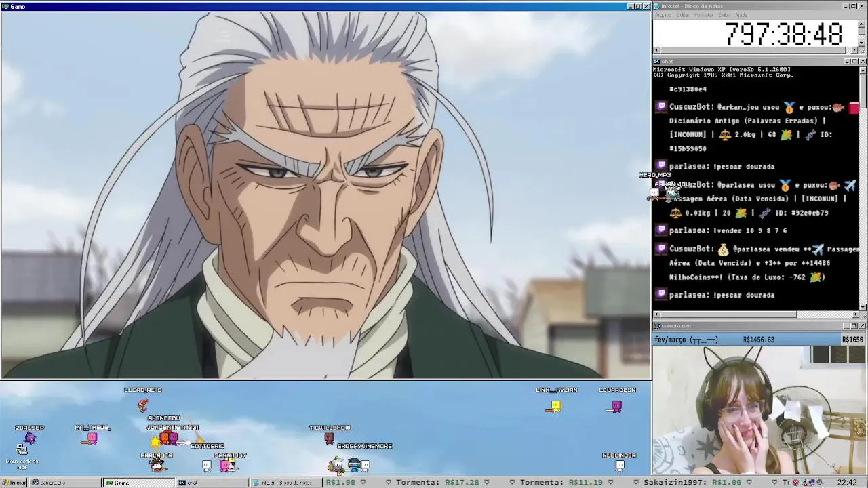The image size is (868, 488).
Task: Click the TIOWILLSHOW character sprite
Action: (x=329, y=439)
